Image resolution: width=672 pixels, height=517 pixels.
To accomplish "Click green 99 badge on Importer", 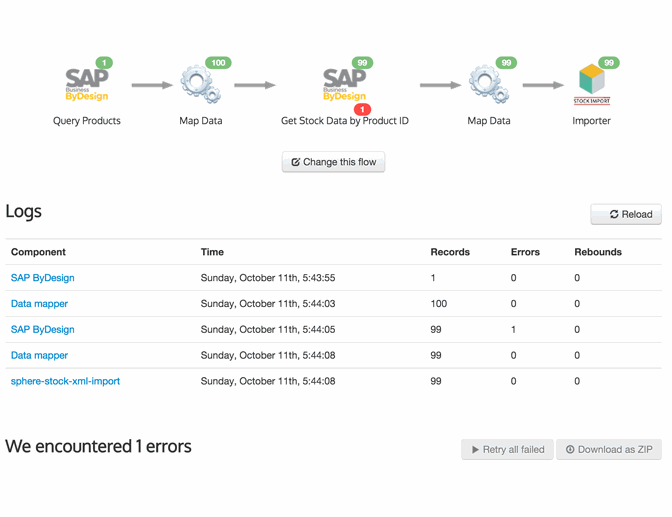I will click(x=609, y=63).
